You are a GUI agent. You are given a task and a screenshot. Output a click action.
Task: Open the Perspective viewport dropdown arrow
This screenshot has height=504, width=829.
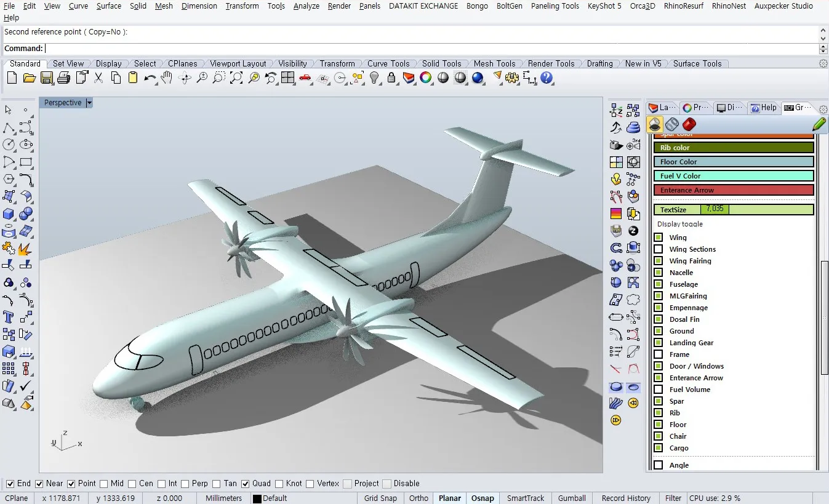point(89,103)
